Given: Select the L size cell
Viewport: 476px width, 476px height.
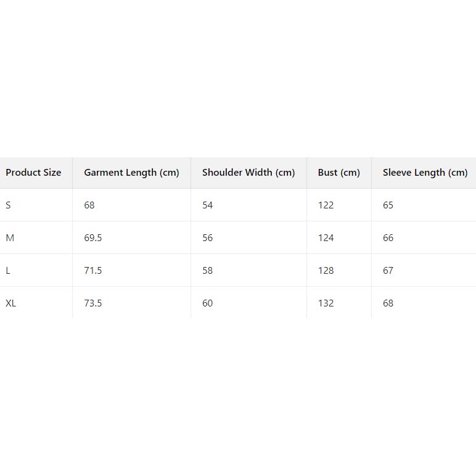Looking at the screenshot, I should (x=8, y=271).
